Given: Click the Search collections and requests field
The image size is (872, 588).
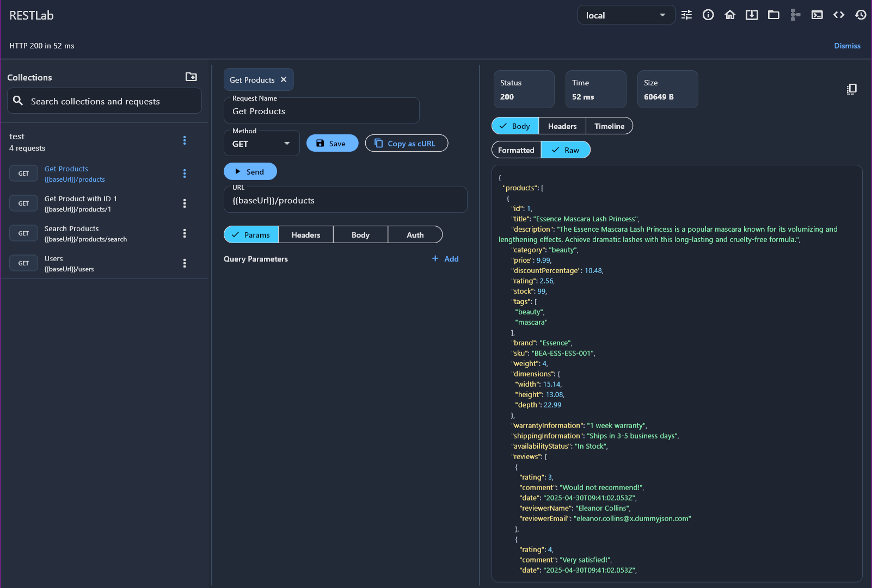Looking at the screenshot, I should [105, 101].
